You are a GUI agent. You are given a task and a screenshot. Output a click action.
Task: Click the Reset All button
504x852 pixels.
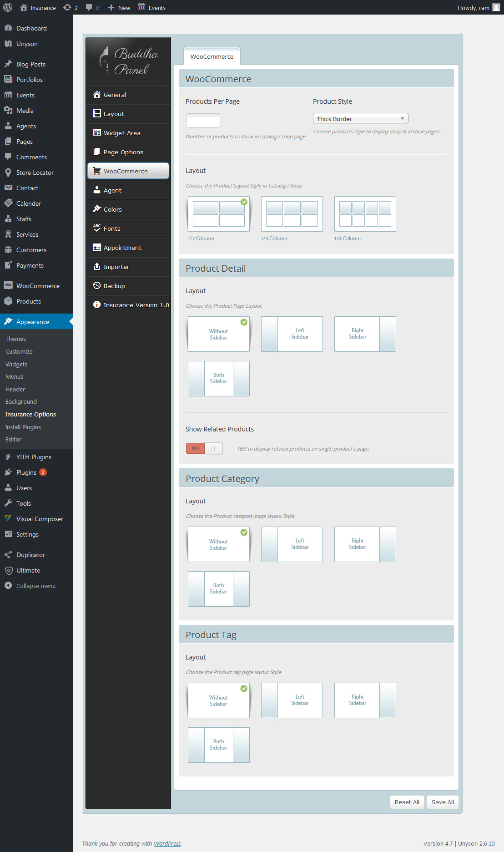tap(407, 802)
